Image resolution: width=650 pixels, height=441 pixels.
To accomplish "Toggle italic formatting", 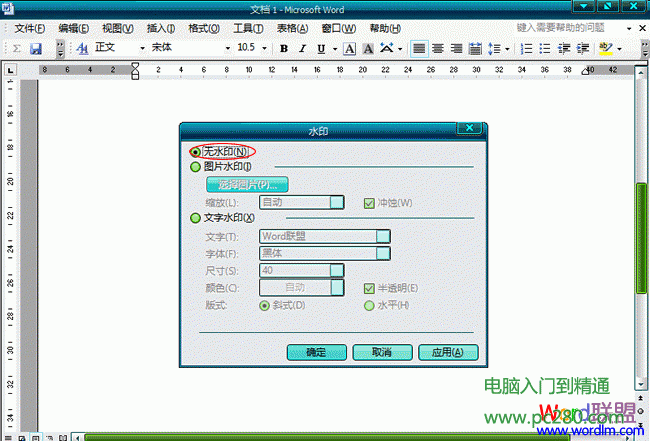I will point(303,48).
